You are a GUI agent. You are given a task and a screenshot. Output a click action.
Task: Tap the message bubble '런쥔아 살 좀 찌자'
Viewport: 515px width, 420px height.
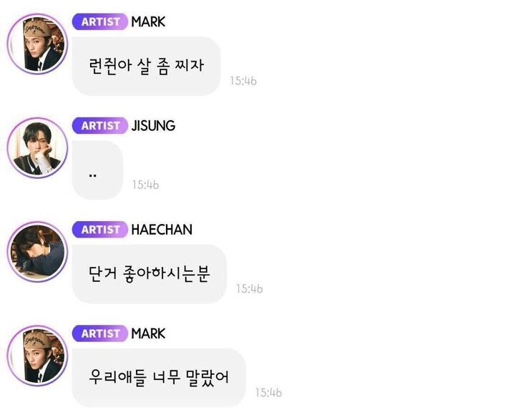[146, 66]
